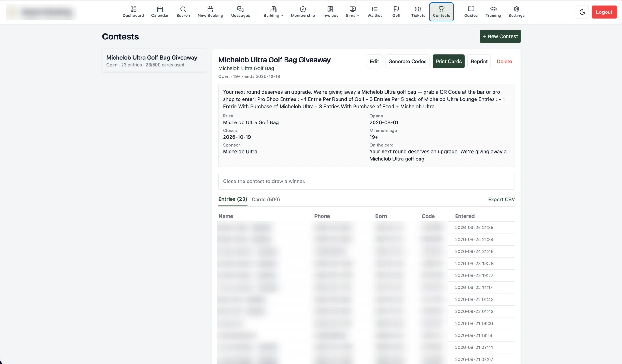This screenshot has width=622, height=364.
Task: Switch to the Cards (500) tab
Action: coord(266,200)
